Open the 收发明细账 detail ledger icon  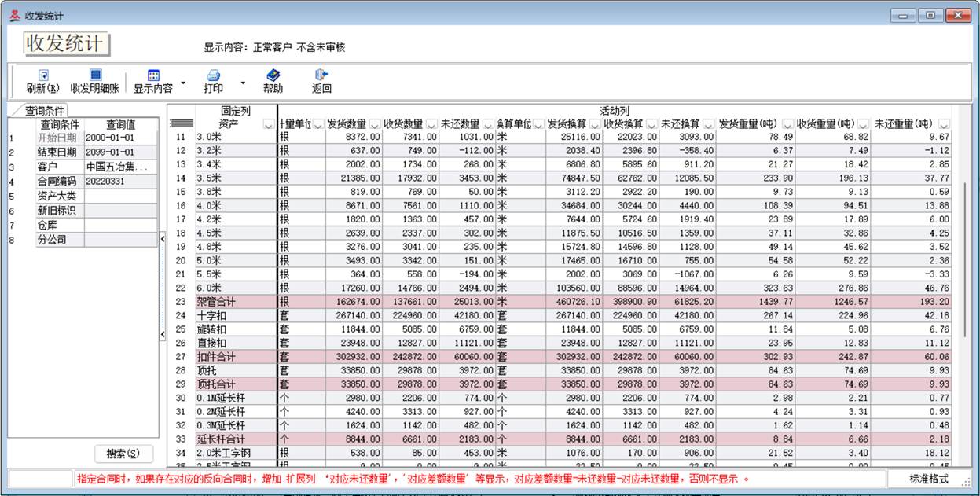coord(95,75)
